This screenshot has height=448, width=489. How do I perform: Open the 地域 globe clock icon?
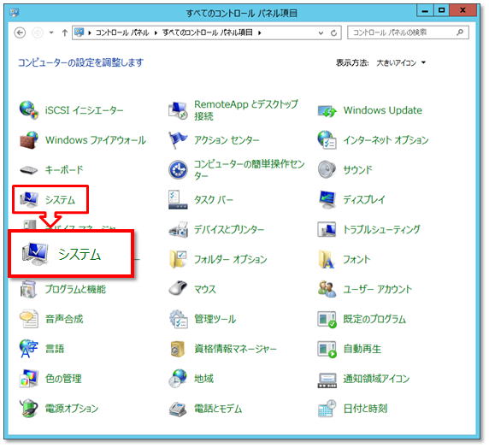178,379
